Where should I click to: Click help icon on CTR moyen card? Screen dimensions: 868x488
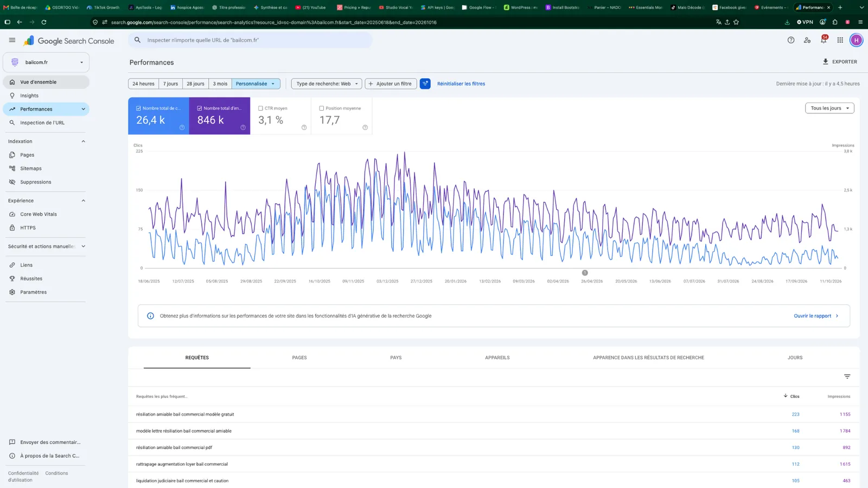click(x=304, y=127)
